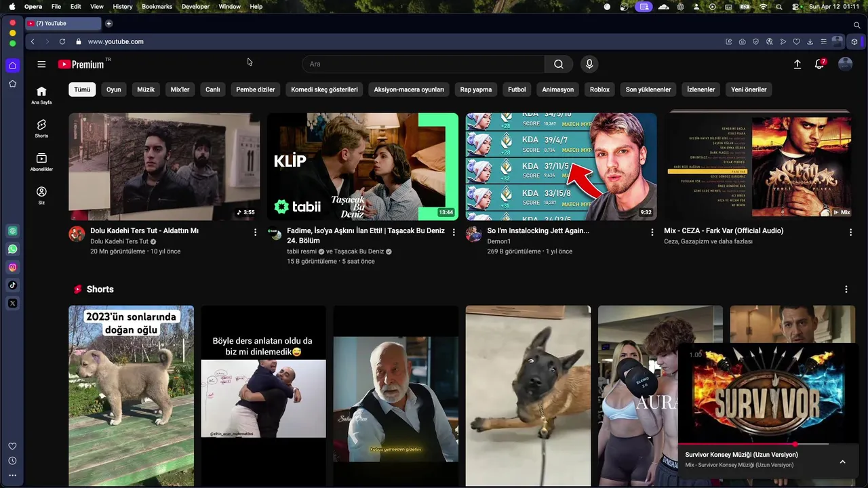Open WhatsApp in the Opera sidebar
868x488 pixels.
click(x=12, y=249)
